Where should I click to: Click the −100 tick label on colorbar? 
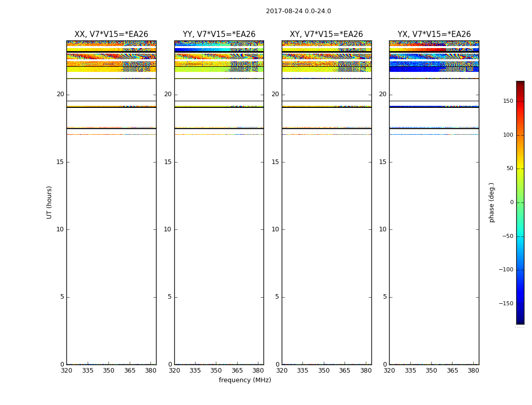click(x=506, y=270)
